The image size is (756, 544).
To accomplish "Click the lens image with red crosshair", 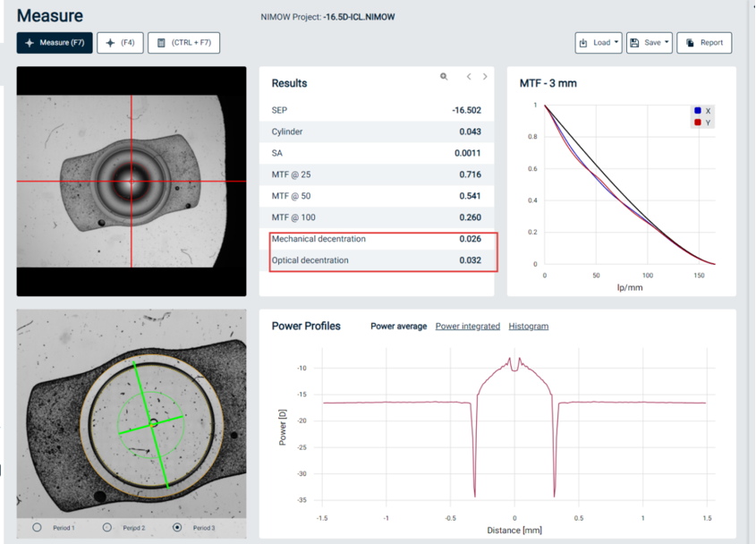I will [132, 181].
